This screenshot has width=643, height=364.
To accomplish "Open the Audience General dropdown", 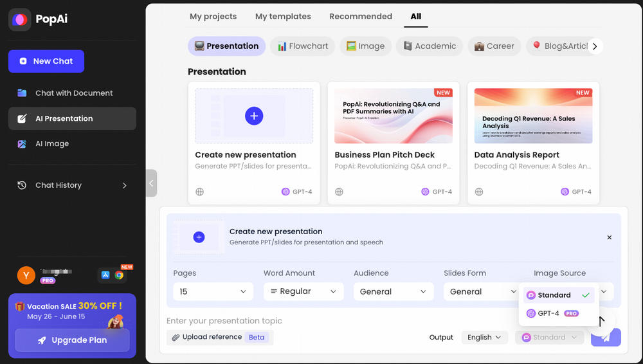I will [394, 291].
